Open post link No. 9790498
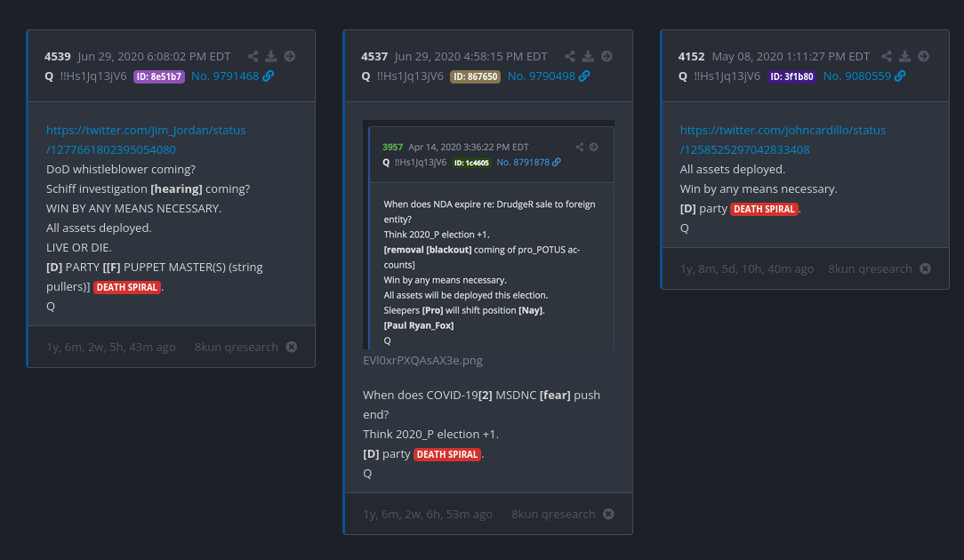This screenshot has width=964, height=560. click(542, 76)
